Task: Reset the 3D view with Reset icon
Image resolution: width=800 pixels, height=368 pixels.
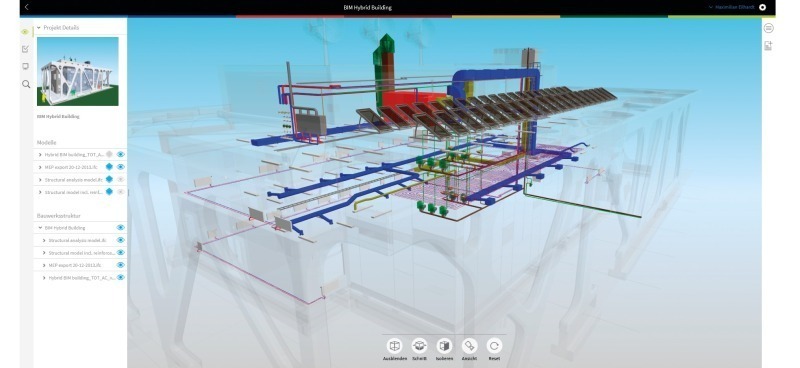Action: pyautogui.click(x=494, y=346)
